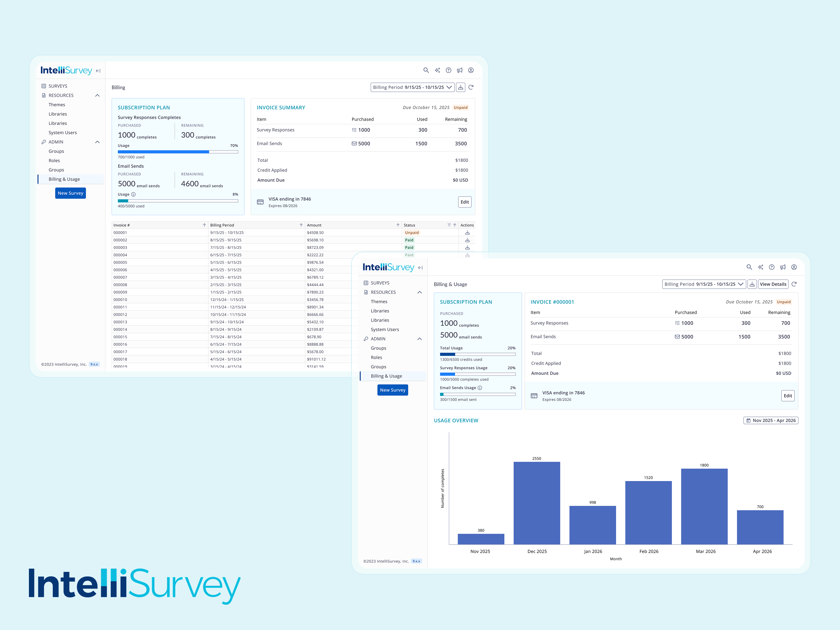Open SURVEYS in Billing window sidebar
Viewport: 840px width, 630px height.
(58, 86)
